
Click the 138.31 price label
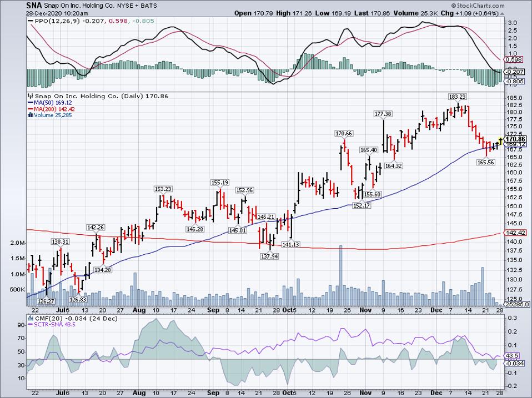[x=61, y=241]
